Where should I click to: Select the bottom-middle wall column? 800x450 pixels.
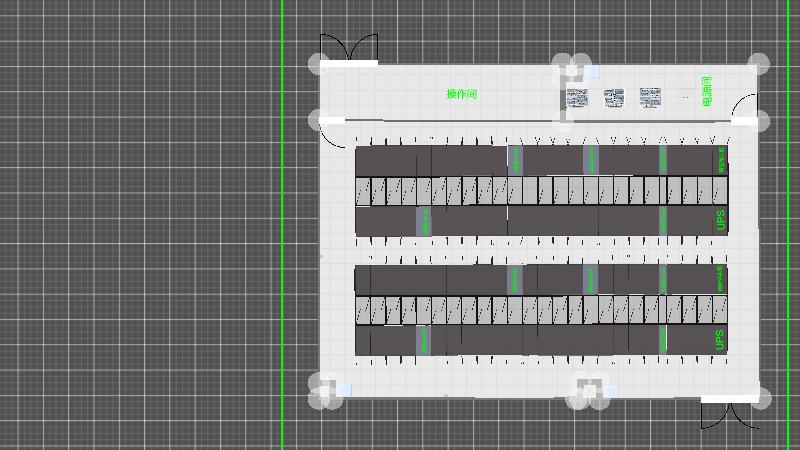(586, 392)
